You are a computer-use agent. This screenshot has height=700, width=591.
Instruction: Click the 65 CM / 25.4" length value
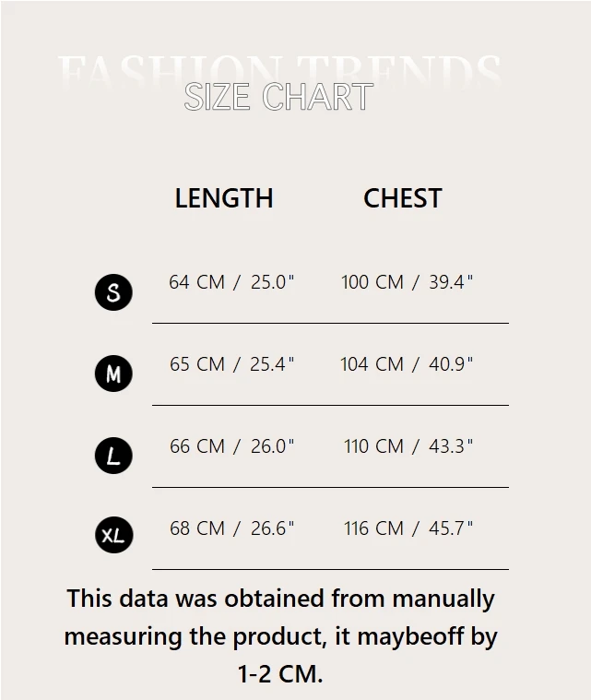click(x=231, y=364)
